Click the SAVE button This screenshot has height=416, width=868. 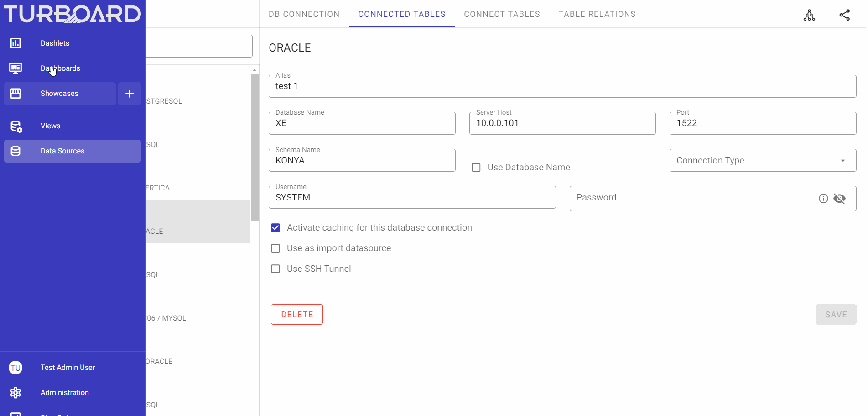point(836,315)
